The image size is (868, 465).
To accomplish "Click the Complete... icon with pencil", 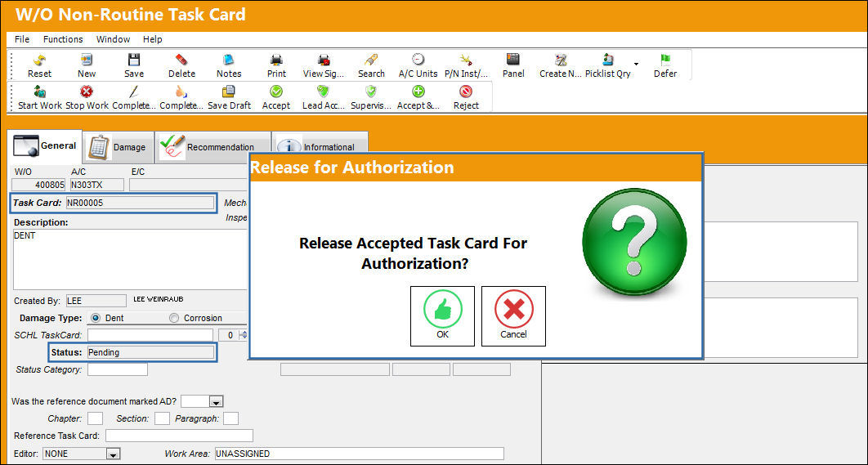I will 133,92.
